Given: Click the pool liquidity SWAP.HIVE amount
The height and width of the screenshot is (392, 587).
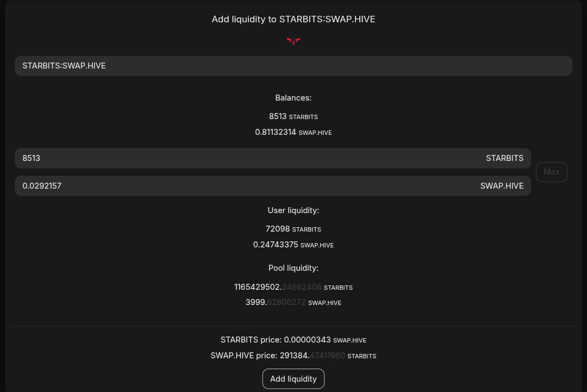Looking at the screenshot, I should [293, 302].
